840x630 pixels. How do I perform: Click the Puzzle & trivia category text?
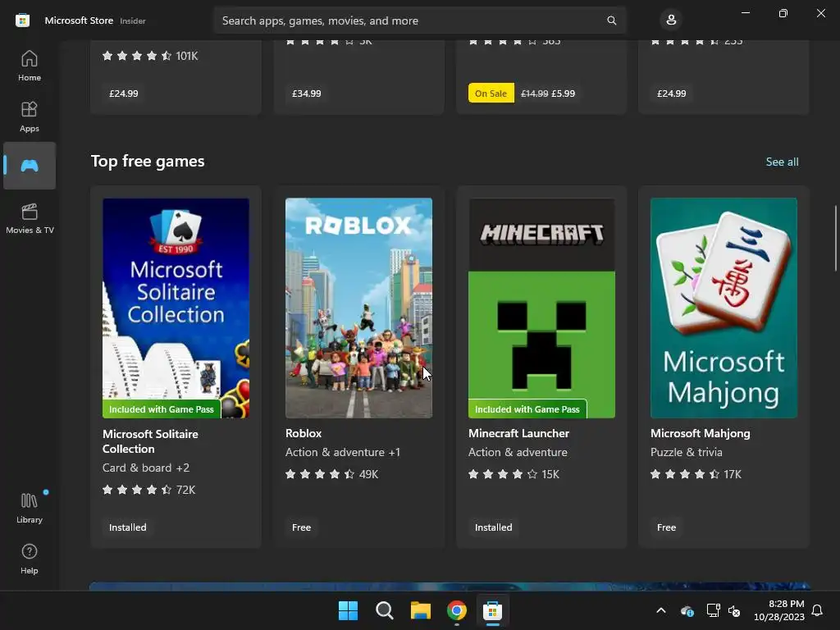point(687,452)
